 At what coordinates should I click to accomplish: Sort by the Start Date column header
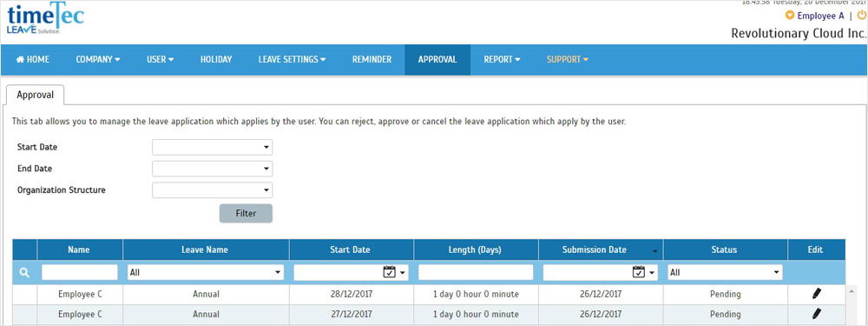tap(351, 249)
